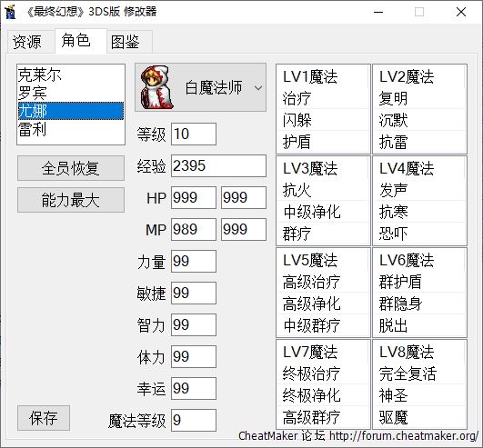Screen dimensions: 483x448
Task: Click the 等级 input field
Action: (x=194, y=134)
